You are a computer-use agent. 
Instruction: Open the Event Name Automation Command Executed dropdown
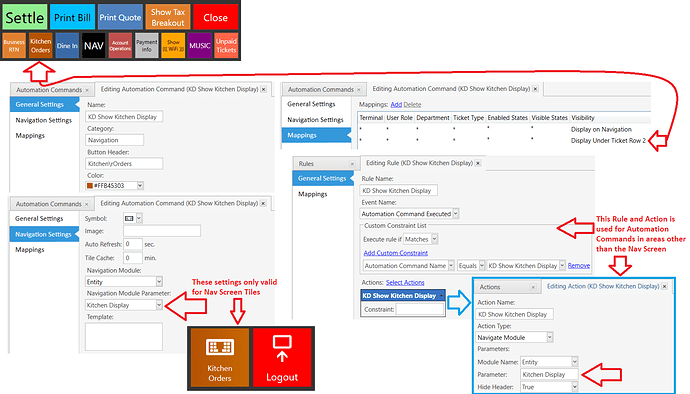point(456,214)
